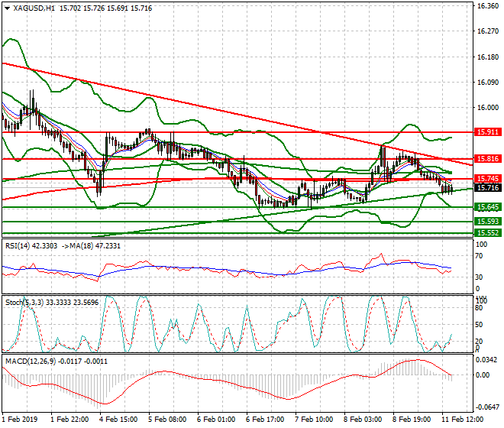Viewport: 504px width, 428px height.
Task: Click the 16.270 price axis value
Action: point(488,31)
